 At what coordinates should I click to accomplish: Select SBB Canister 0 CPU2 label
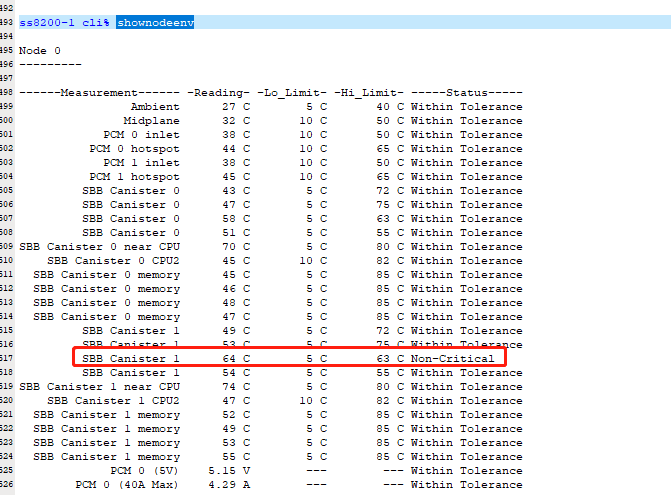(113, 261)
